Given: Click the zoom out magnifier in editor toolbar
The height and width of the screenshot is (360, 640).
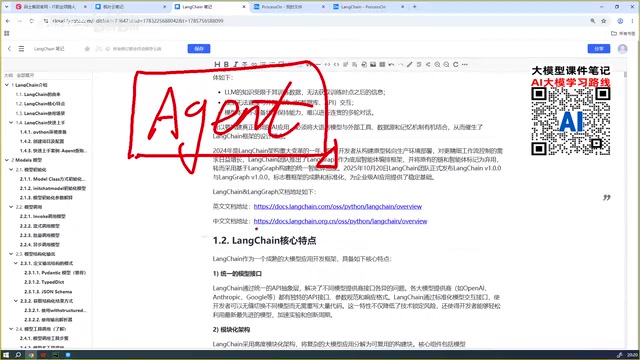Looking at the screenshot, I should click(446, 64).
